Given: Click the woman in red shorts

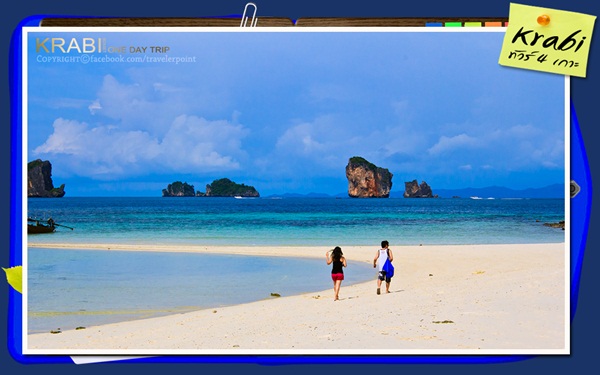Looking at the screenshot, I should pos(337,273).
